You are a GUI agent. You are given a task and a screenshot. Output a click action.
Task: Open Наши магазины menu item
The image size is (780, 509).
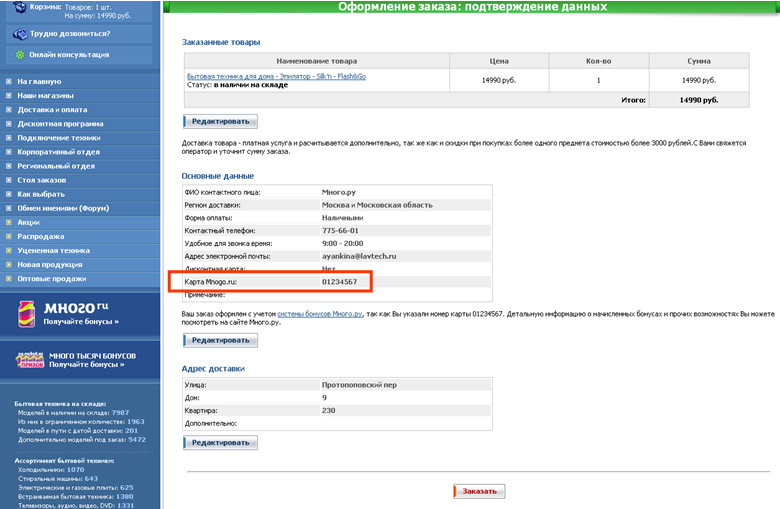click(46, 96)
